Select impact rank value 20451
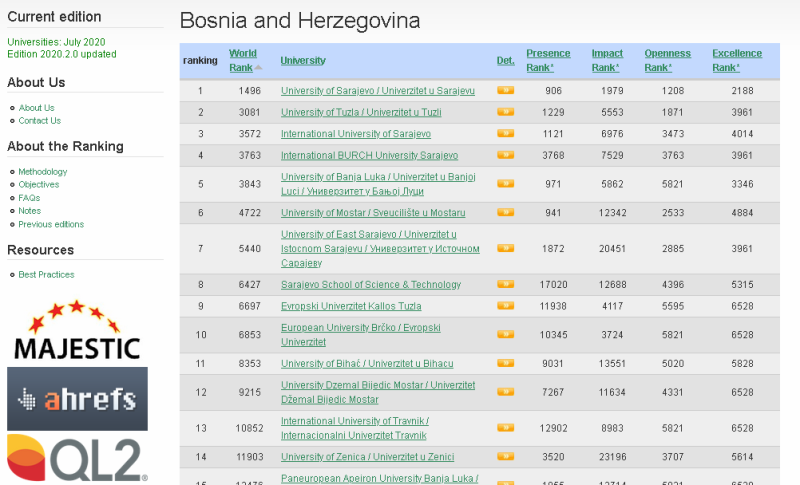The image size is (800, 485). [x=612, y=248]
